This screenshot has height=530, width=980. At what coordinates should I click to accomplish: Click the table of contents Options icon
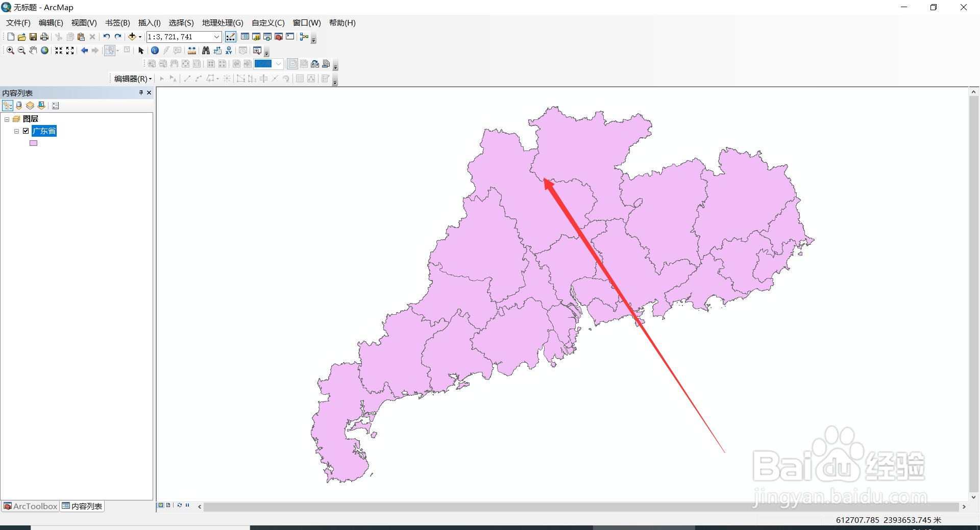(56, 106)
